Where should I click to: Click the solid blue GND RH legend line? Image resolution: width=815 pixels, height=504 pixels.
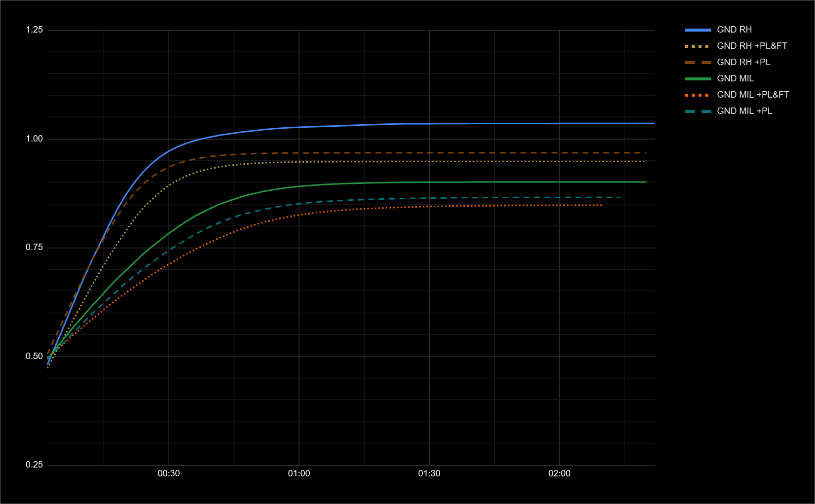pyautogui.click(x=698, y=30)
